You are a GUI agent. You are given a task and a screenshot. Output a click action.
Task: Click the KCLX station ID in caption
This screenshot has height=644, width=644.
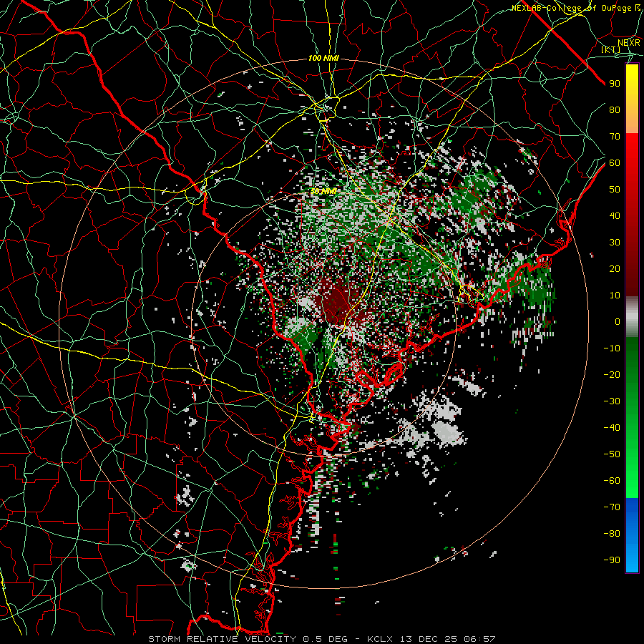point(380,639)
